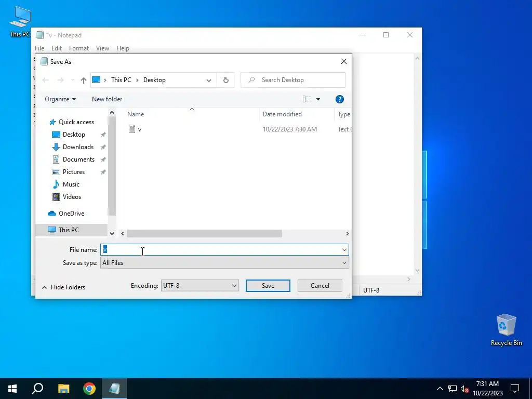Sort by Type column header
Image resolution: width=532 pixels, height=399 pixels.
point(343,114)
